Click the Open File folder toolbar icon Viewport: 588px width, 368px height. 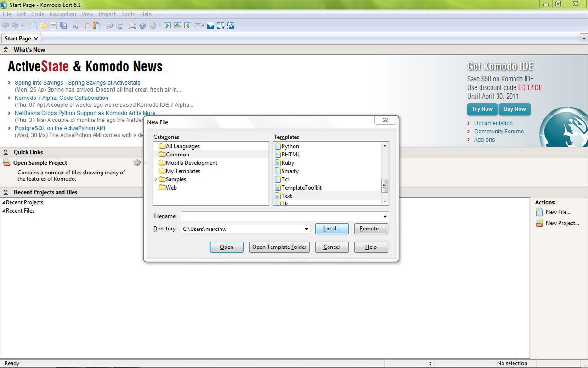(x=43, y=26)
